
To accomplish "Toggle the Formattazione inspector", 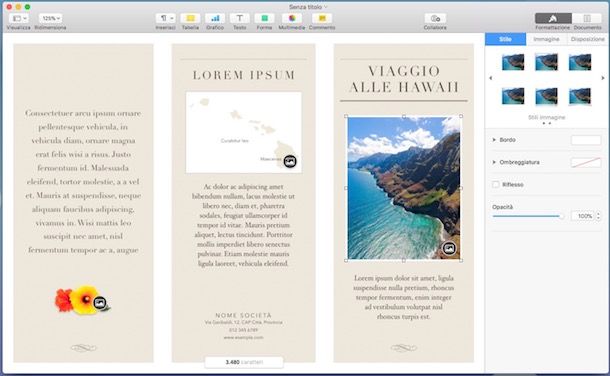I will (553, 18).
